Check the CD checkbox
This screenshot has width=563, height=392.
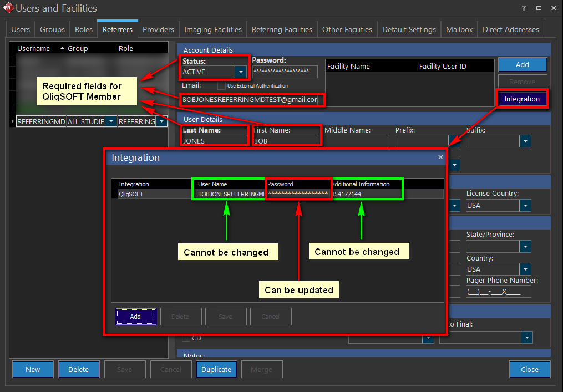pyautogui.click(x=186, y=338)
